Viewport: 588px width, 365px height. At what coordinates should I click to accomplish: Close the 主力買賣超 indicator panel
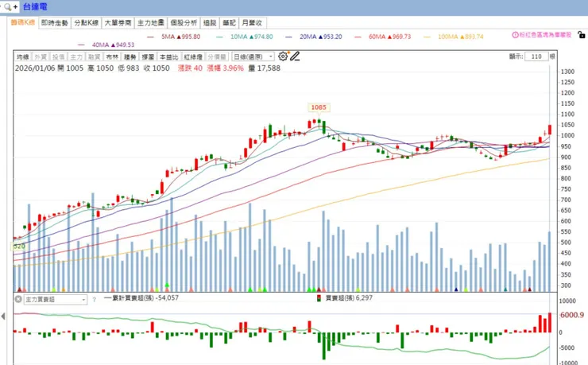(x=18, y=299)
